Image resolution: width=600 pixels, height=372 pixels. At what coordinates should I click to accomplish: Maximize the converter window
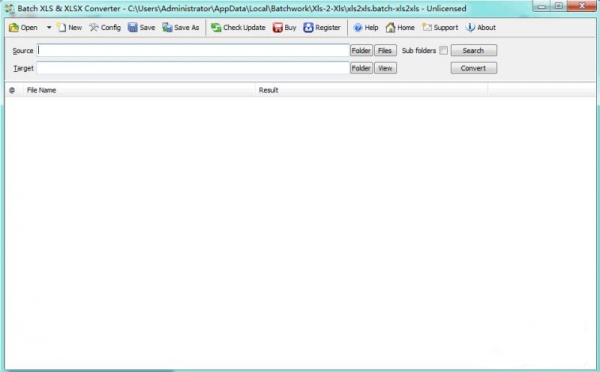(x=559, y=6)
